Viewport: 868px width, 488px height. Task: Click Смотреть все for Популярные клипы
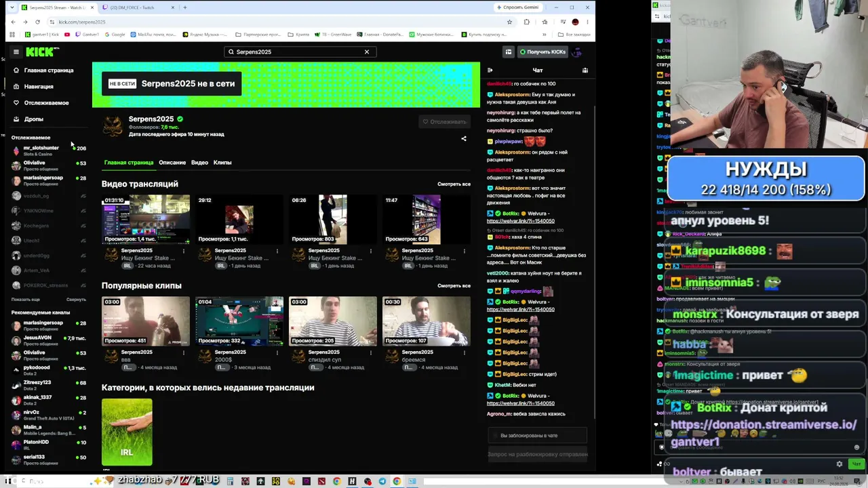tap(454, 286)
